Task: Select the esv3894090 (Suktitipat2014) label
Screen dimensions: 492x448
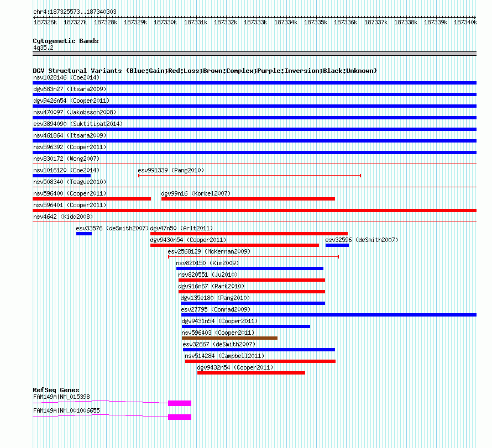Action: tap(78, 124)
